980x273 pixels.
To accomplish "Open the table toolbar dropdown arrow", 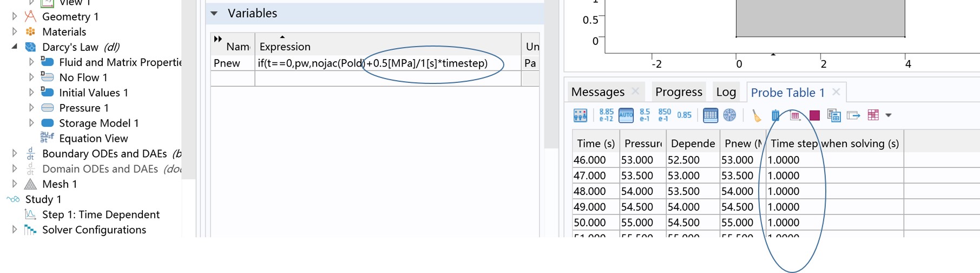I will click(889, 115).
